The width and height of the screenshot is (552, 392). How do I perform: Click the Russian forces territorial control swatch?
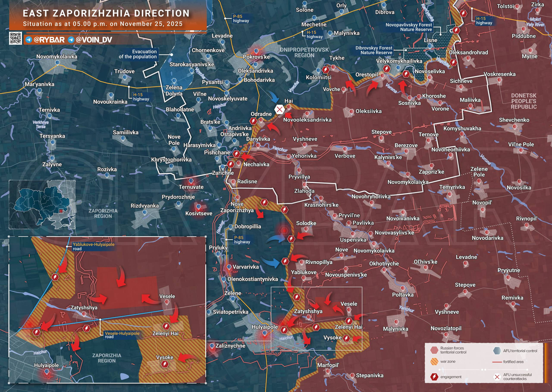pyautogui.click(x=434, y=350)
